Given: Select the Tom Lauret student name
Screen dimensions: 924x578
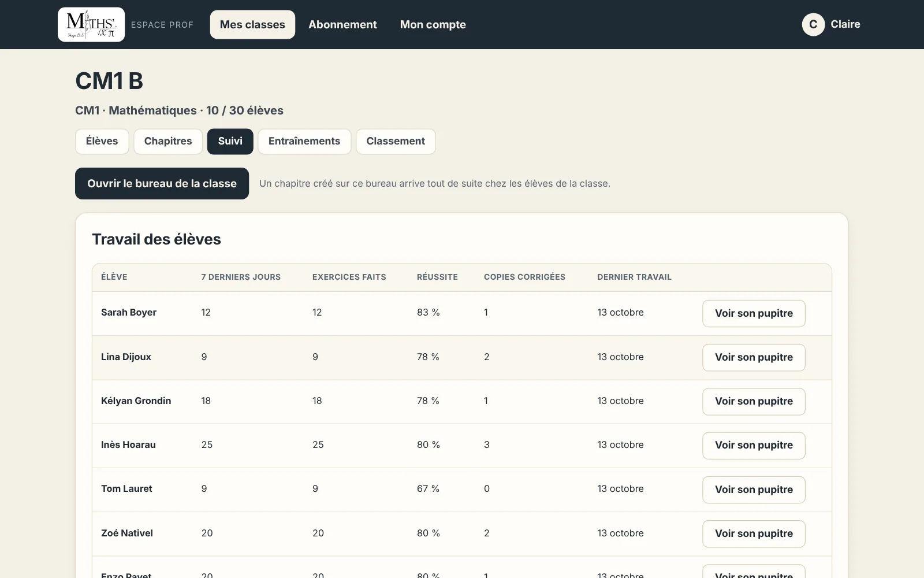Looking at the screenshot, I should (126, 488).
